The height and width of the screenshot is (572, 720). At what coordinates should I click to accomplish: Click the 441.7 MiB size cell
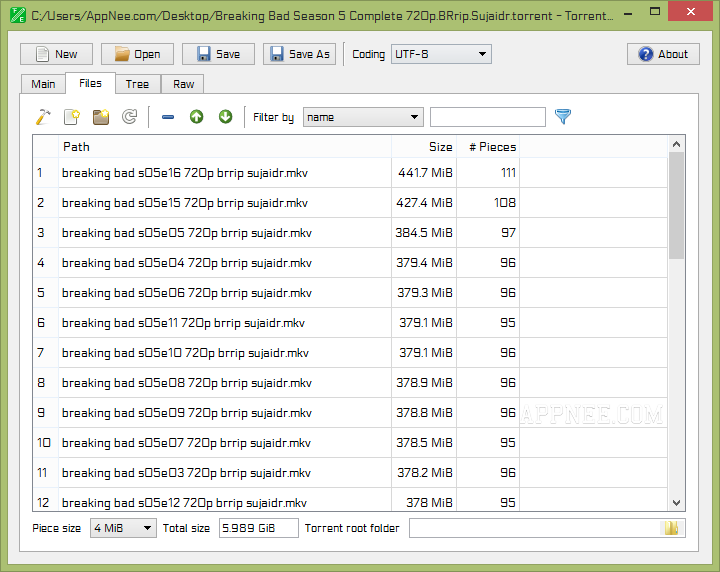[424, 173]
